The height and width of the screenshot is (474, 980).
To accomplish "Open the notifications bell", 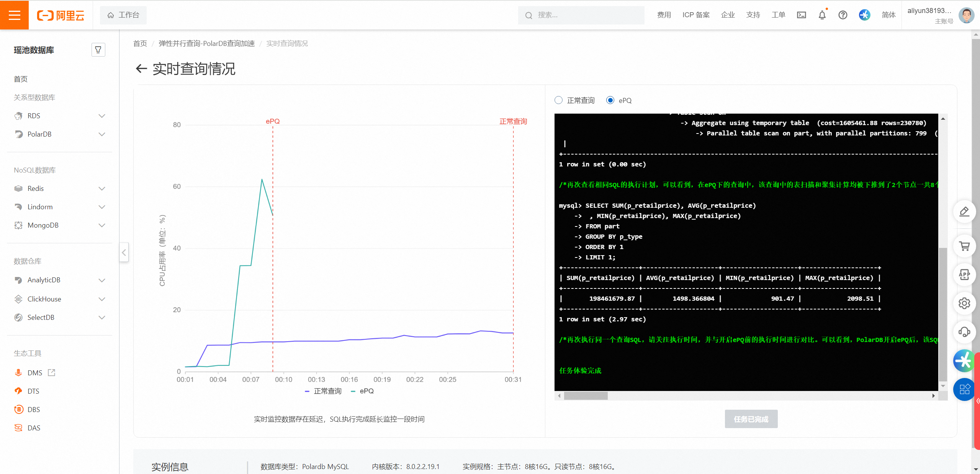I will pyautogui.click(x=821, y=15).
